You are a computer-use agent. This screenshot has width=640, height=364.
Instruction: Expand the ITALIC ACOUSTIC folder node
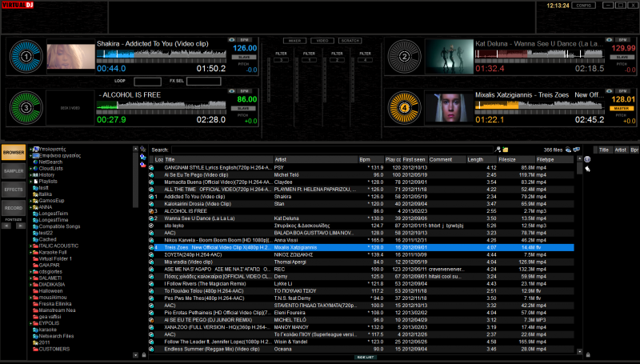[30, 246]
